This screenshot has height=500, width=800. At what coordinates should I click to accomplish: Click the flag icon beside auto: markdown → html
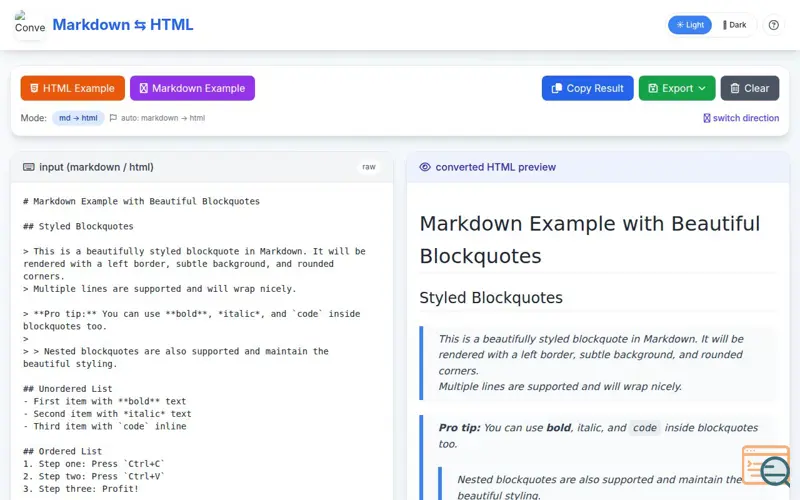pos(113,118)
